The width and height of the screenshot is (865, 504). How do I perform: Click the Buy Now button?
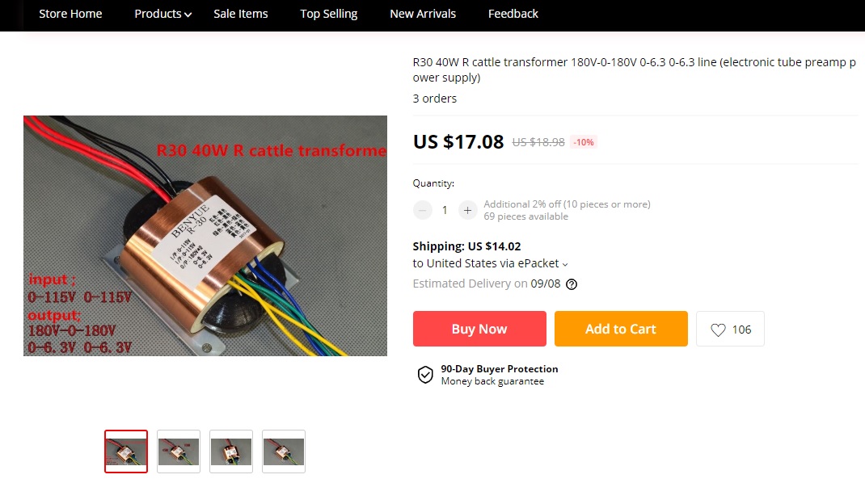[x=479, y=329]
